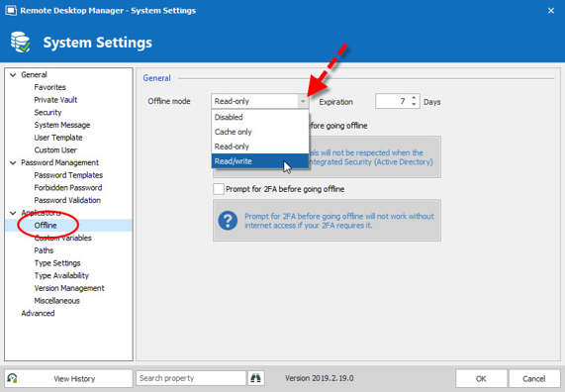Increase Expiration days with up arrow
Viewport: 565px width, 392px height.
414,98
